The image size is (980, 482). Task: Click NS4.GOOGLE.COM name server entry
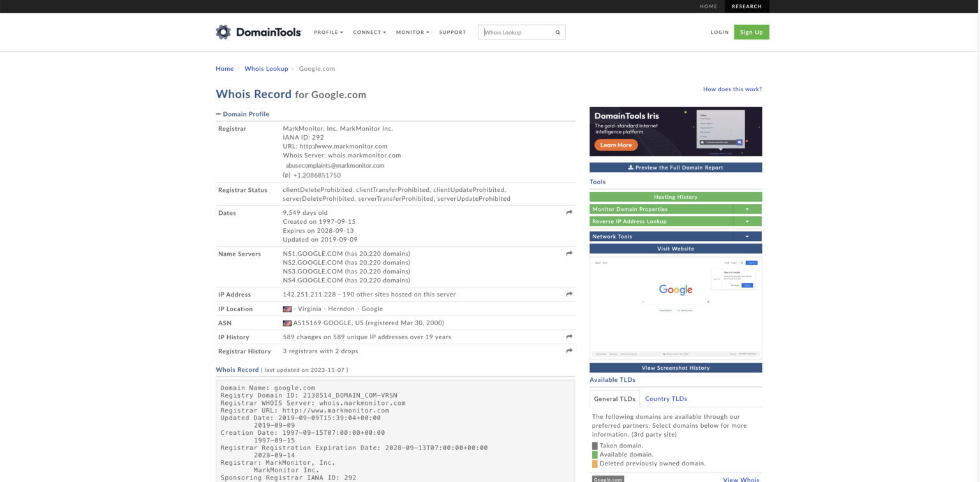[313, 281]
